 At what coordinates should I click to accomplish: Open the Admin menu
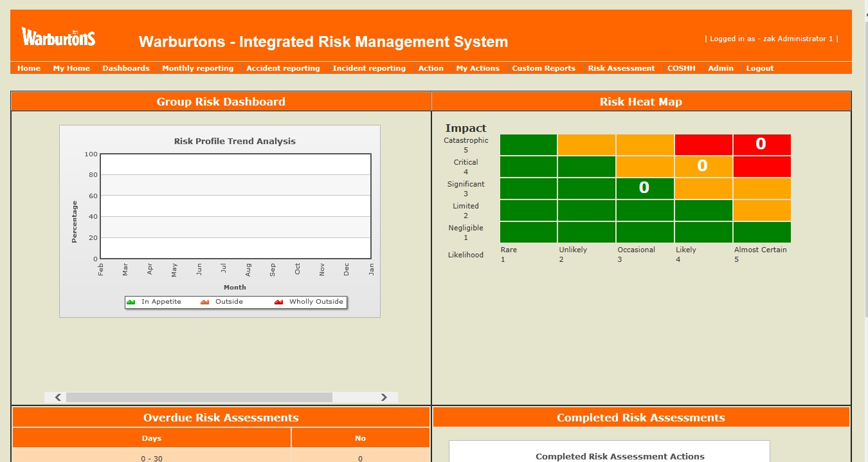pyautogui.click(x=721, y=68)
